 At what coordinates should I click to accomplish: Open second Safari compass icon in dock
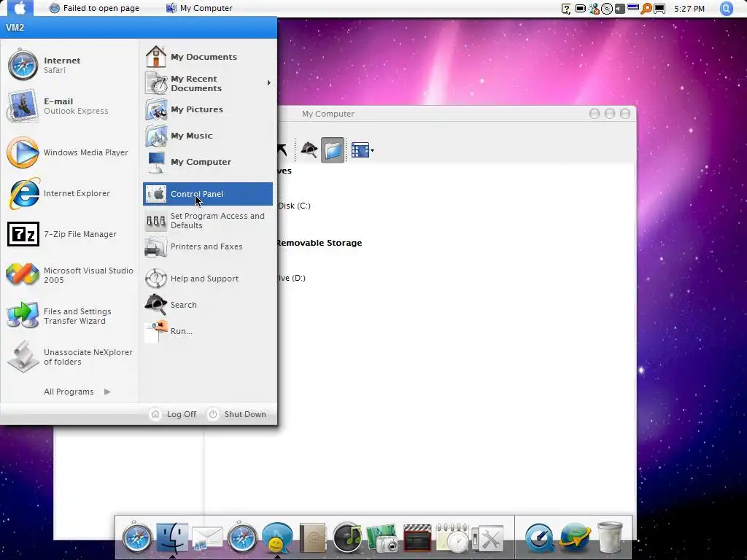(242, 537)
